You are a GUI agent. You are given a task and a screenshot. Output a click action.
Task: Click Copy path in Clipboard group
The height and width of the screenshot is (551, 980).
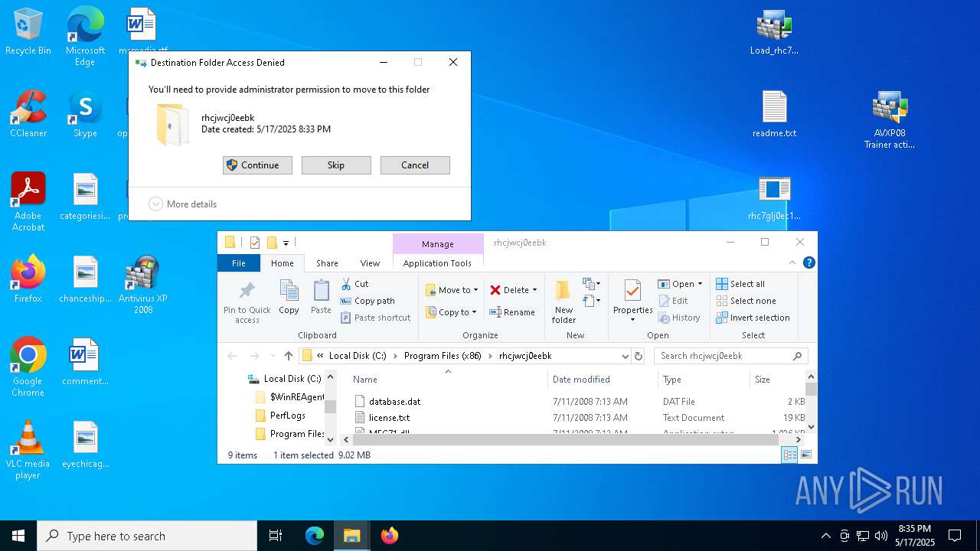367,301
